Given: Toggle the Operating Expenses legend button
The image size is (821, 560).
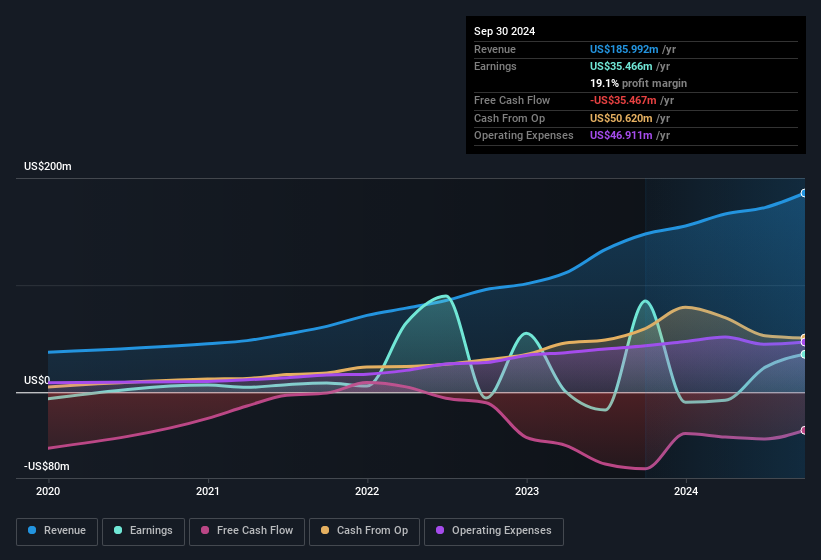Looking at the screenshot, I should click(493, 531).
